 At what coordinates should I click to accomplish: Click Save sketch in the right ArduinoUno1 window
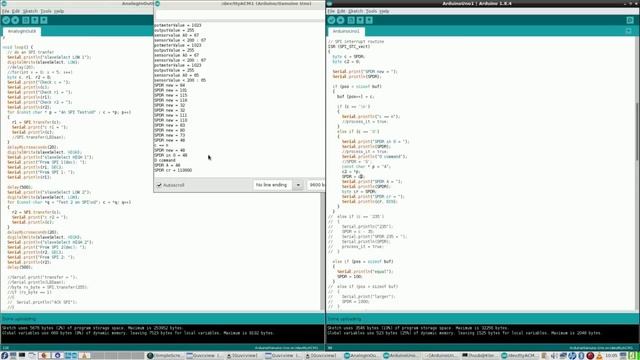click(x=369, y=20)
